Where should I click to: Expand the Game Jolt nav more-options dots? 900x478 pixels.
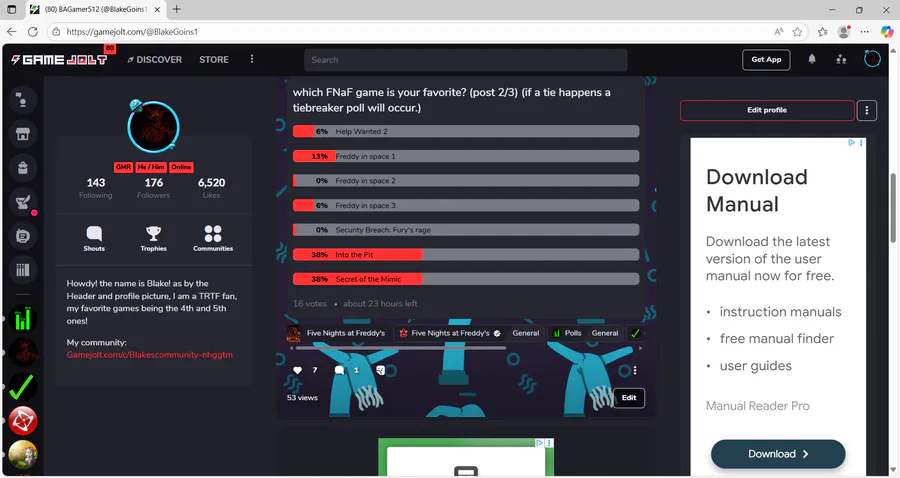251,59
